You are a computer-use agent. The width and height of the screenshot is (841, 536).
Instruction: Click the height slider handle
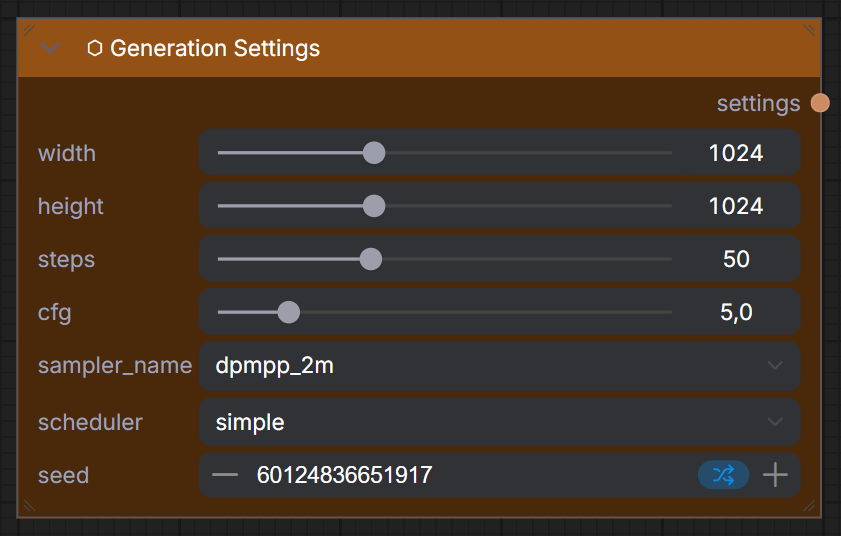pyautogui.click(x=374, y=206)
